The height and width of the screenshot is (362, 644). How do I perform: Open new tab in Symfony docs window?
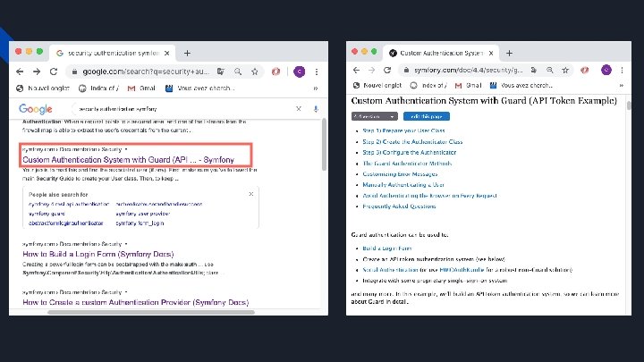point(509,53)
